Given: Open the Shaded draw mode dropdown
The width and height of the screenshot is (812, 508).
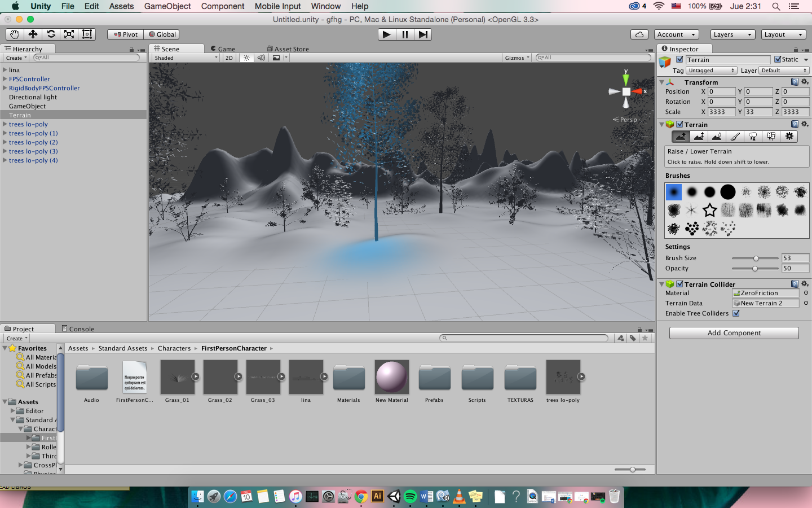Looking at the screenshot, I should (x=186, y=58).
